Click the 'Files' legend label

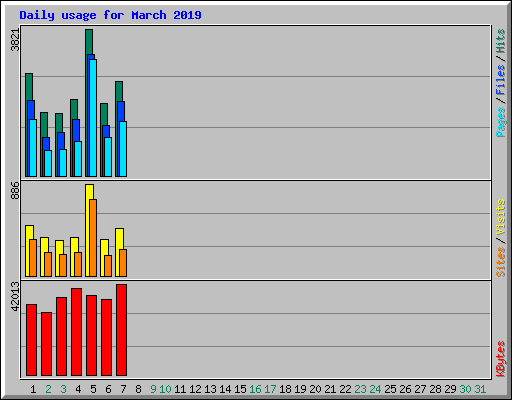coord(500,79)
